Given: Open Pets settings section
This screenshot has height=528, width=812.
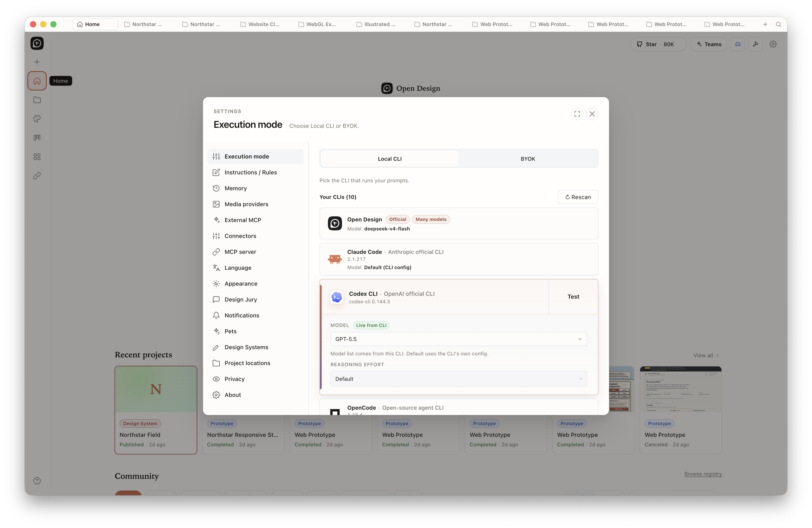Looking at the screenshot, I should pyautogui.click(x=256, y=331).
